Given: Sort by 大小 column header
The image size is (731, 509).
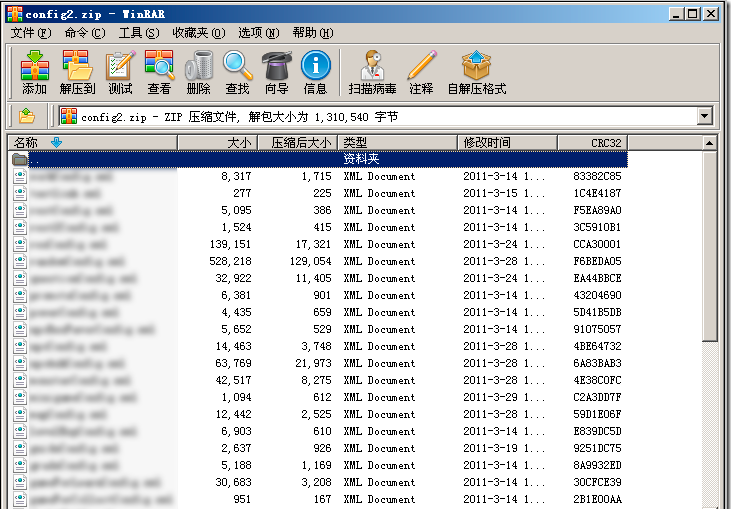Looking at the screenshot, I should 218,143.
